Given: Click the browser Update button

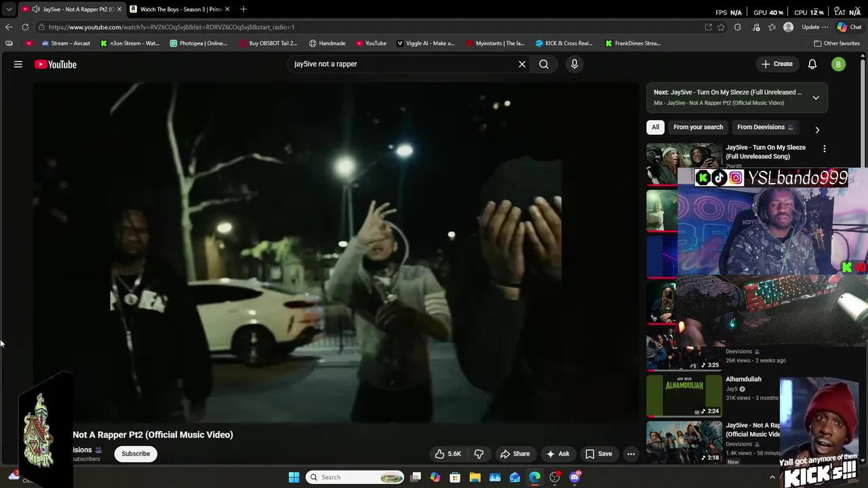Looking at the screenshot, I should click(x=814, y=27).
